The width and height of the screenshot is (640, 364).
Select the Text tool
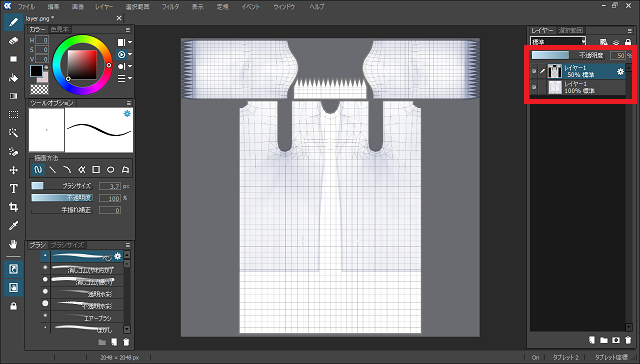coord(13,189)
